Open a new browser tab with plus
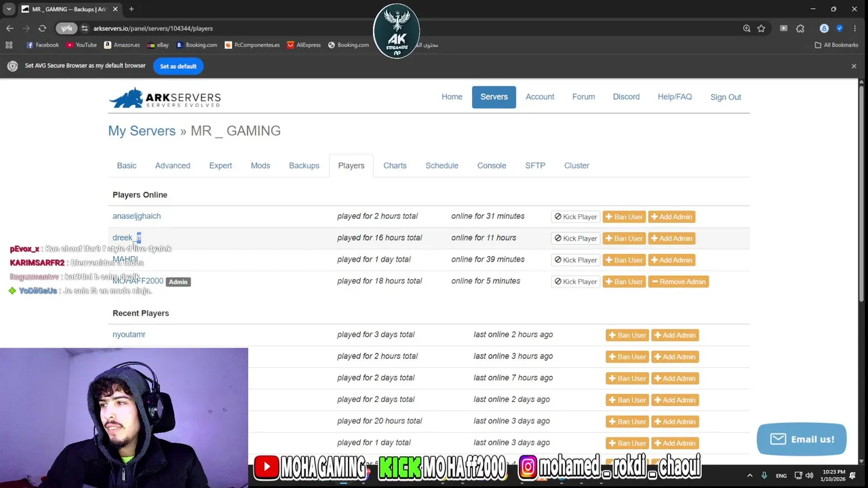868x488 pixels. click(132, 9)
